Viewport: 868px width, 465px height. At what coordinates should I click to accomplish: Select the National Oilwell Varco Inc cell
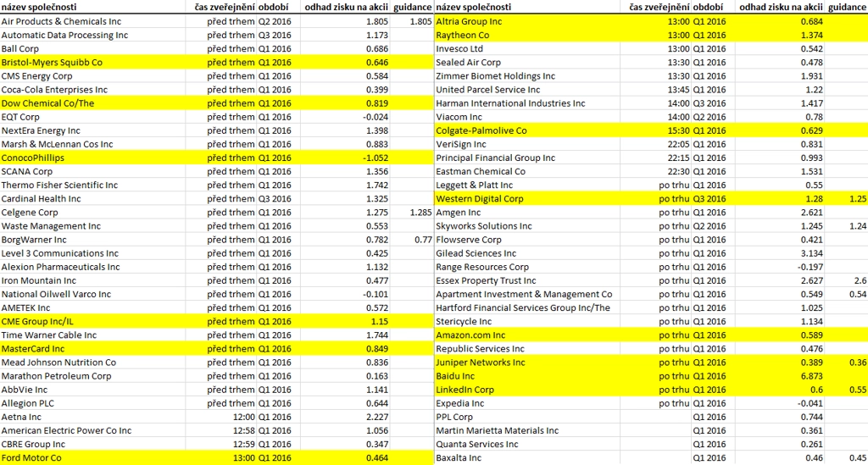[93, 294]
